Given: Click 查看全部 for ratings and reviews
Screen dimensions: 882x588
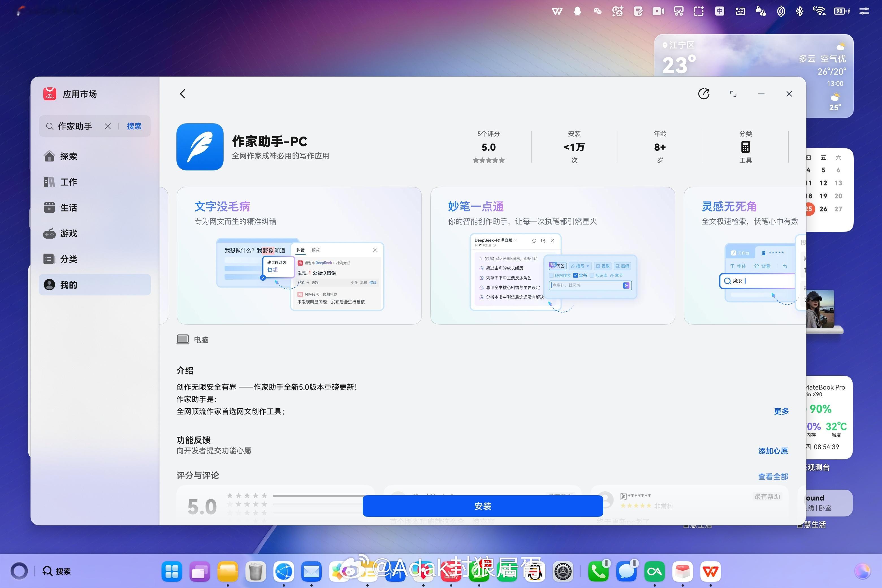Looking at the screenshot, I should pyautogui.click(x=773, y=477).
